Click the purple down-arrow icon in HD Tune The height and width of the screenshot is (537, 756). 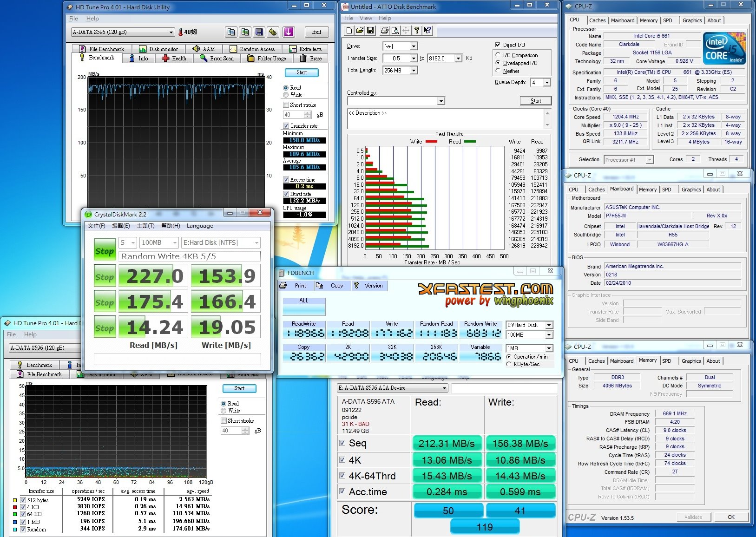(289, 32)
